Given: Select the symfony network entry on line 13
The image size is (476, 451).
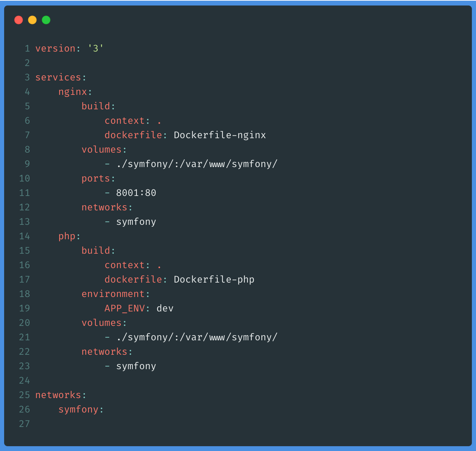Looking at the screenshot, I should pos(136,221).
